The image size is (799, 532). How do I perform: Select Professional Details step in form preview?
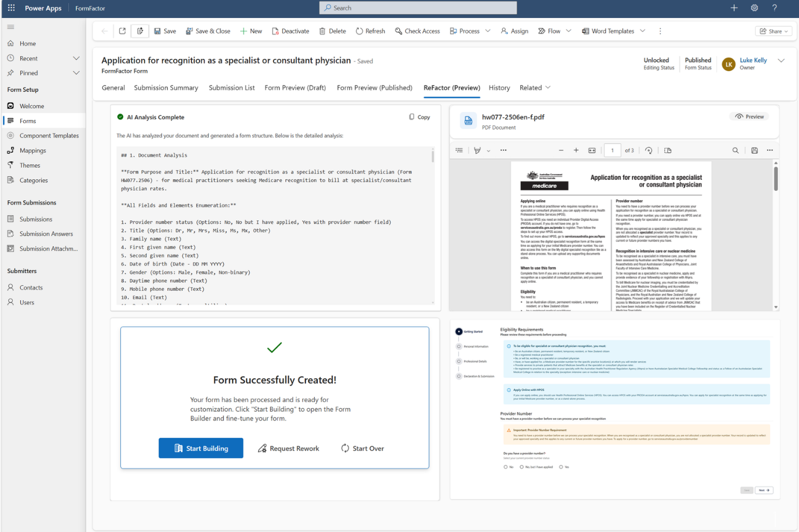coord(472,361)
